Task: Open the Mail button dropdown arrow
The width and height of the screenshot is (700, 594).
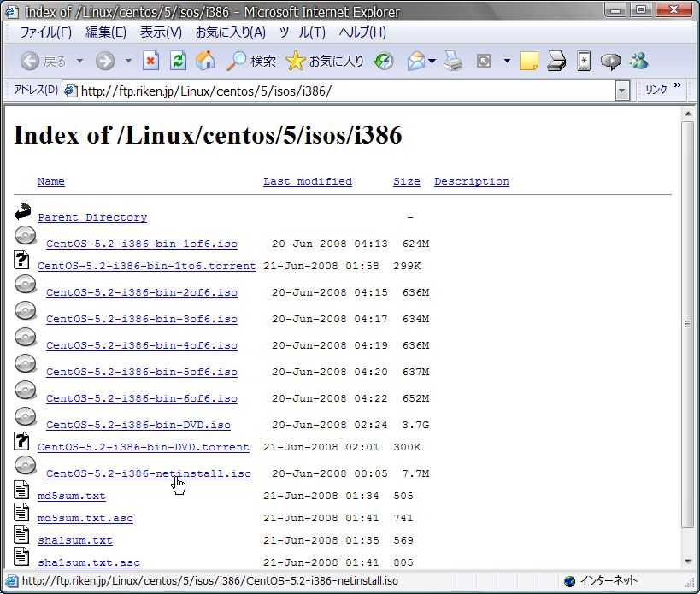Action: [x=432, y=61]
